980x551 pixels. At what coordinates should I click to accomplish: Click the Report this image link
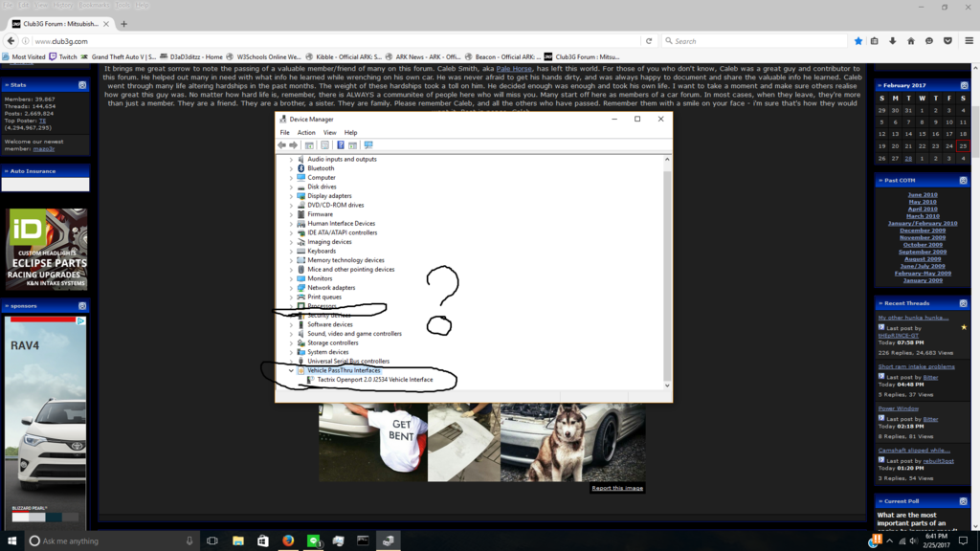(x=617, y=489)
